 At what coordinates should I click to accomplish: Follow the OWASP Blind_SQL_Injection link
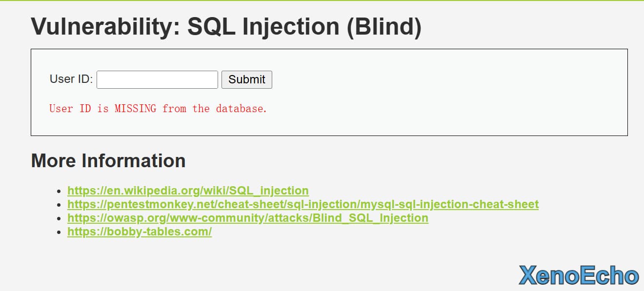247,218
